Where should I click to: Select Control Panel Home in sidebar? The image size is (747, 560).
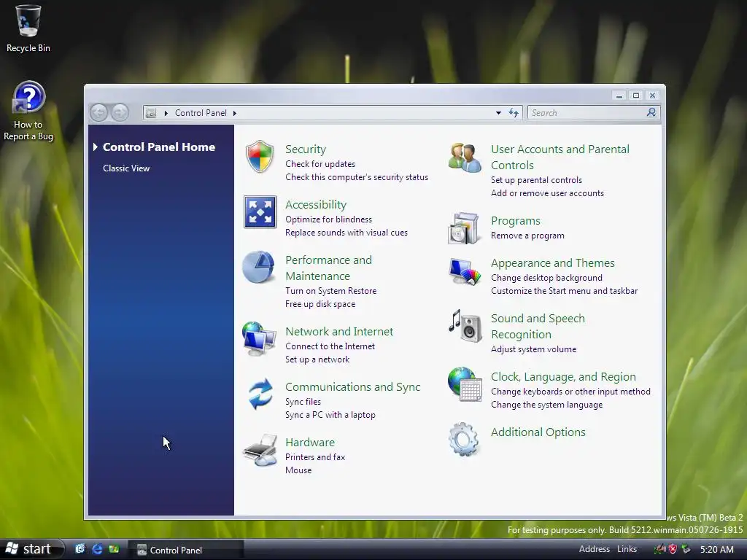coord(158,147)
